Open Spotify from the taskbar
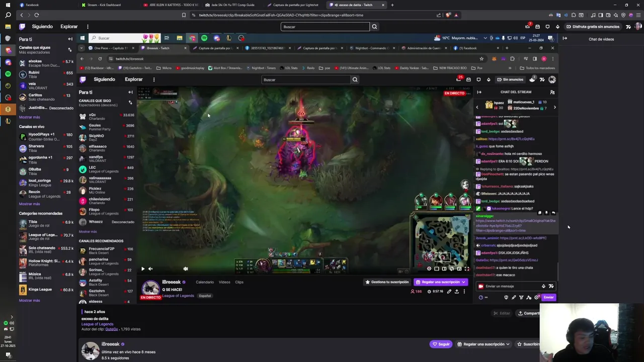644x362 pixels. [x=8, y=74]
